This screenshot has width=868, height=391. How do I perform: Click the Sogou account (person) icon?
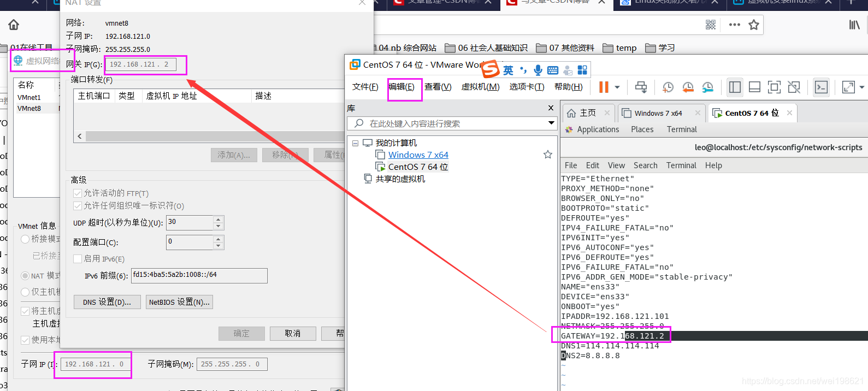coord(568,70)
